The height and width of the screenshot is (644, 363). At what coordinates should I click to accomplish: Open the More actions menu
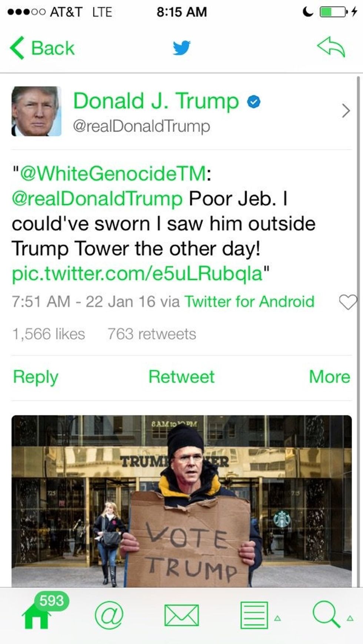tap(329, 377)
